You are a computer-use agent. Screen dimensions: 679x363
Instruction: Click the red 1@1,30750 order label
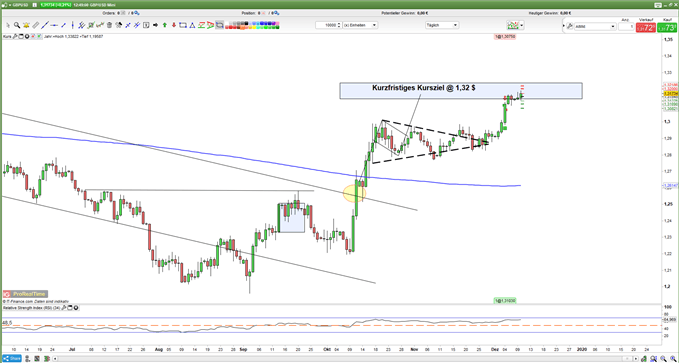click(504, 37)
